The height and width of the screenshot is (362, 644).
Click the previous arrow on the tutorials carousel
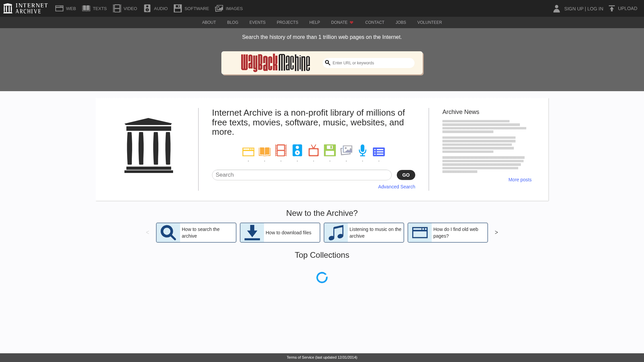pos(147,232)
